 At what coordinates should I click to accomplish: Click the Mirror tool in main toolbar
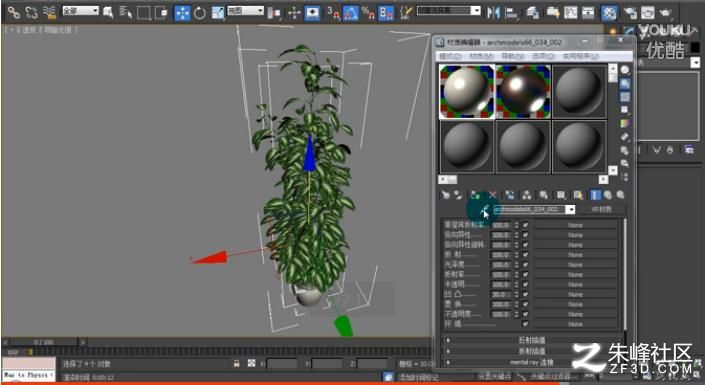point(493,13)
